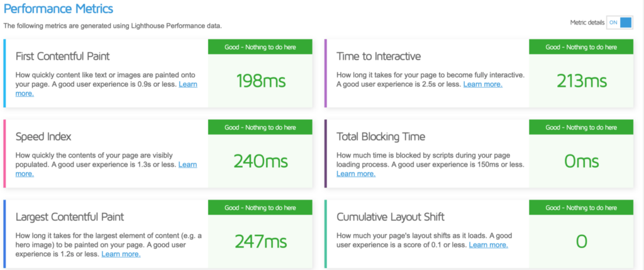This screenshot has height=270, width=644.
Task: Select the Good badge above 213ms
Action: point(581,47)
